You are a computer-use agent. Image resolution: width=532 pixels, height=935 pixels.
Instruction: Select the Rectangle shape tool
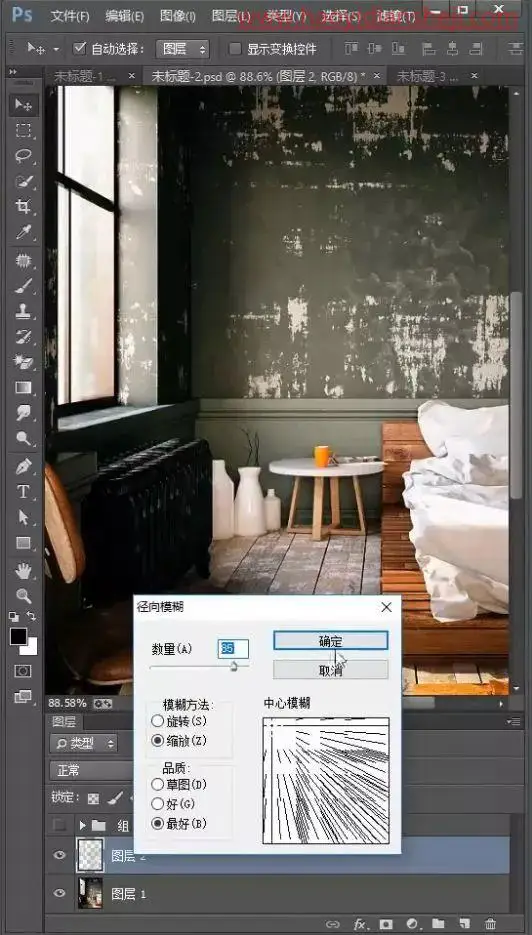point(23,542)
